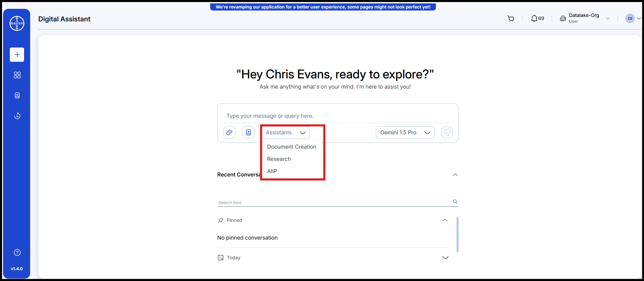Open the Gemini 1.5 Pro model dropdown

(405, 132)
